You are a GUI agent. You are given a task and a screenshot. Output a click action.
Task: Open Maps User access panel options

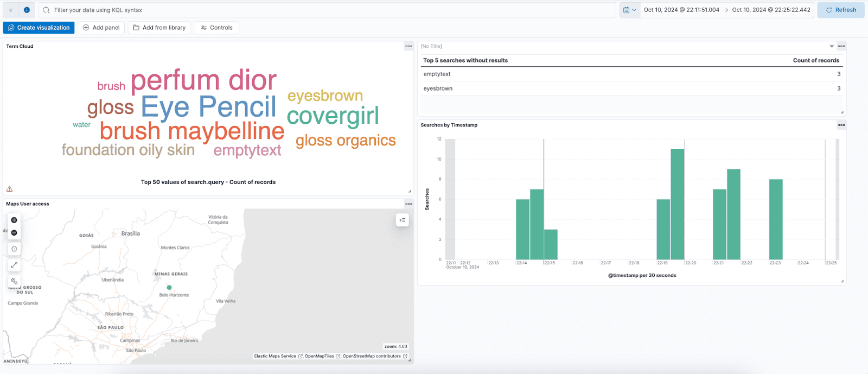pos(409,204)
